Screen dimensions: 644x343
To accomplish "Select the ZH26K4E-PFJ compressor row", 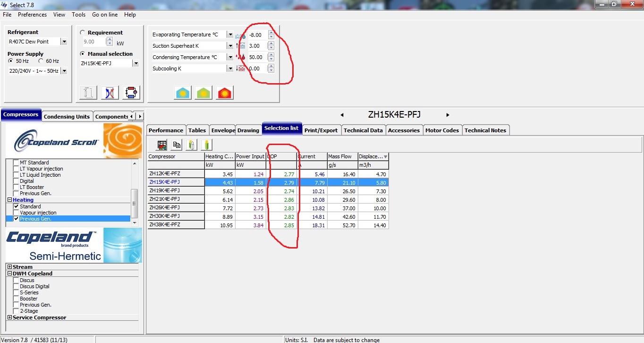I will click(268, 208).
